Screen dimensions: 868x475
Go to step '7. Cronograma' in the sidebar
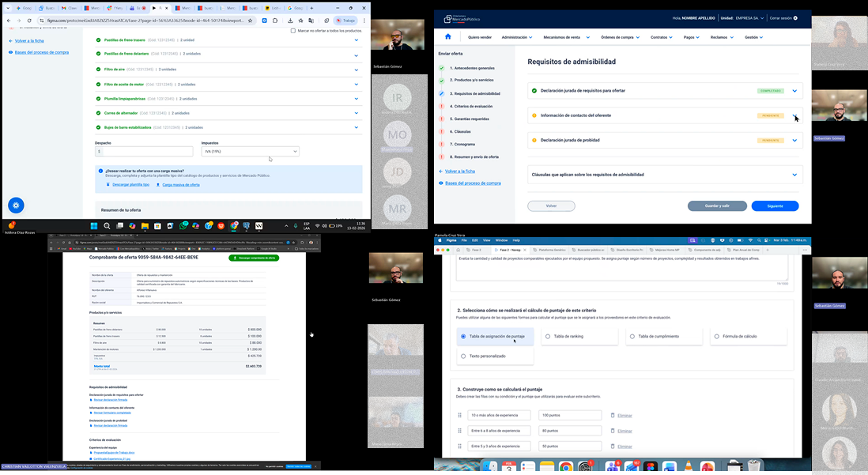462,145
